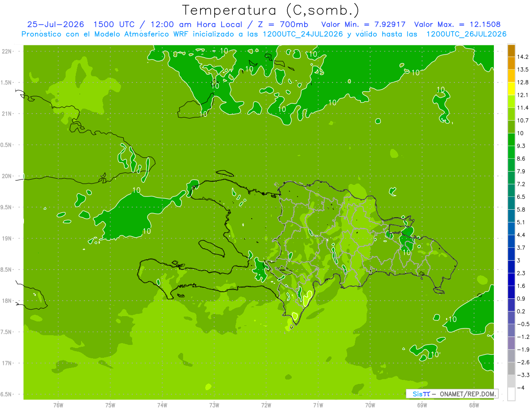Click the "14.2" legend value

(523, 57)
